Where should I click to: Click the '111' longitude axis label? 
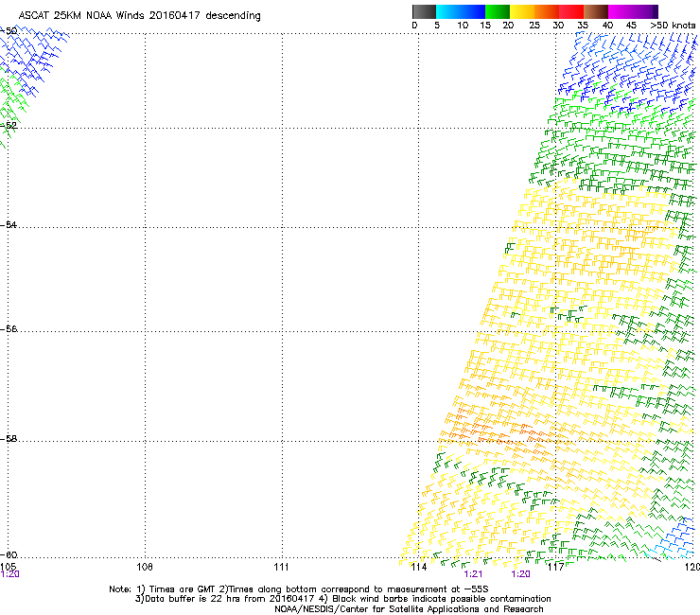click(281, 567)
